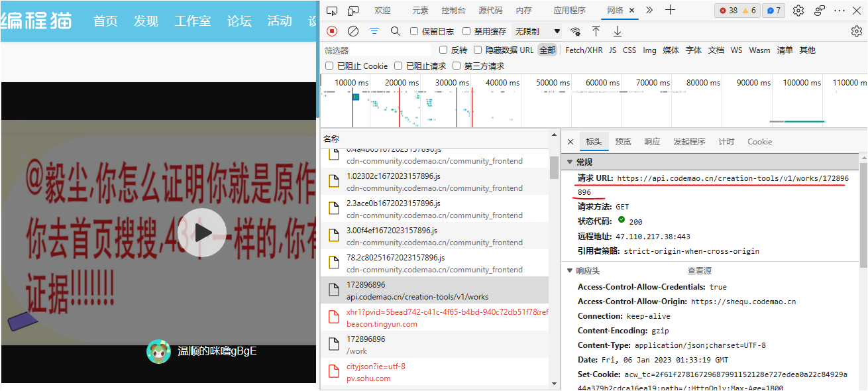
Task: Switch to 元素 tab
Action: coord(420,11)
